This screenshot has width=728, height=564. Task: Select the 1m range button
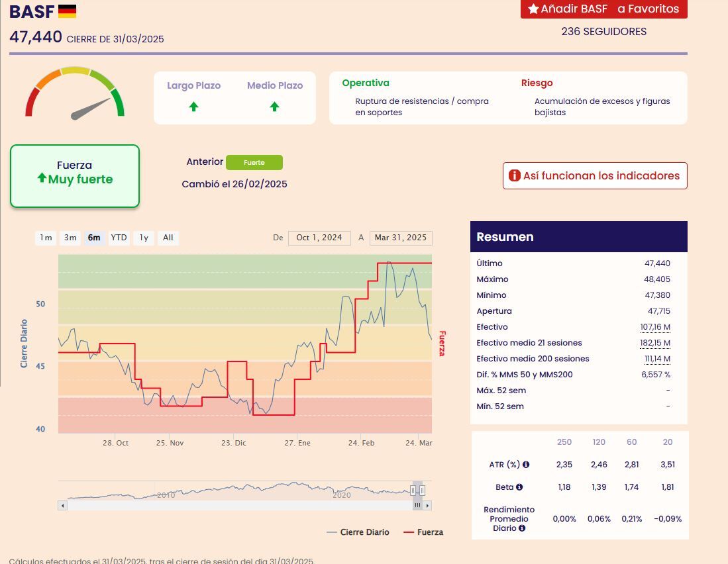point(46,238)
